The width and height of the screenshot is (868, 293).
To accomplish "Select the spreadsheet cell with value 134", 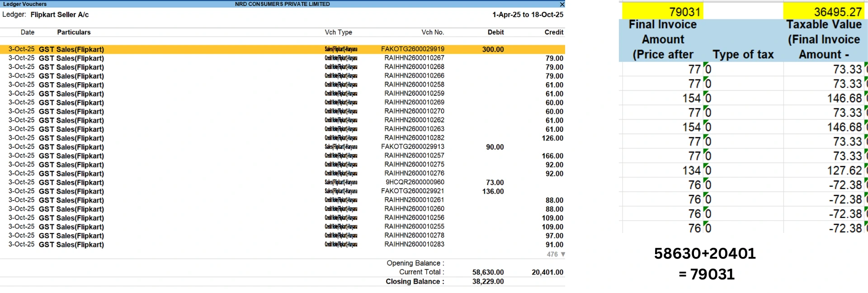I will pos(663,170).
